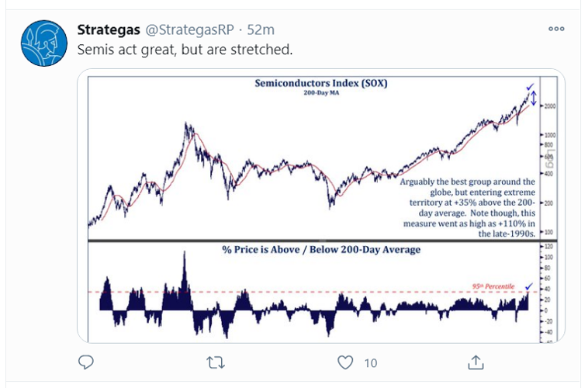Click the blue checkmark near 95th Percentile line
The height and width of the screenshot is (388, 588).
click(x=529, y=286)
